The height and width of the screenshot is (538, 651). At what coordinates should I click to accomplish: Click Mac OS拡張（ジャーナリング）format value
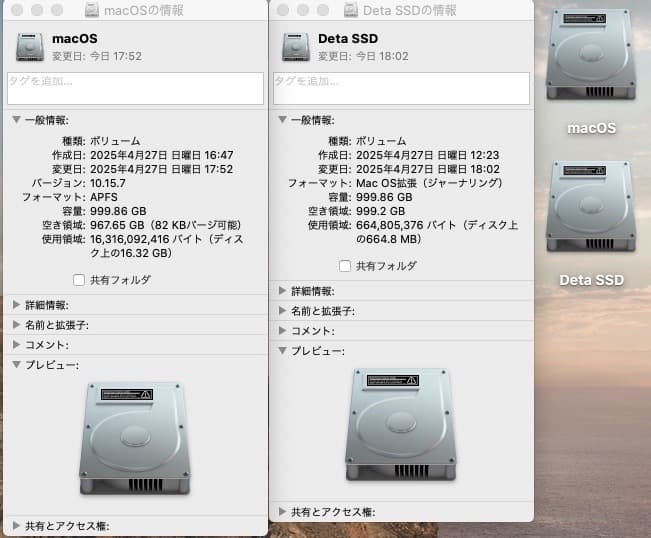coord(429,183)
